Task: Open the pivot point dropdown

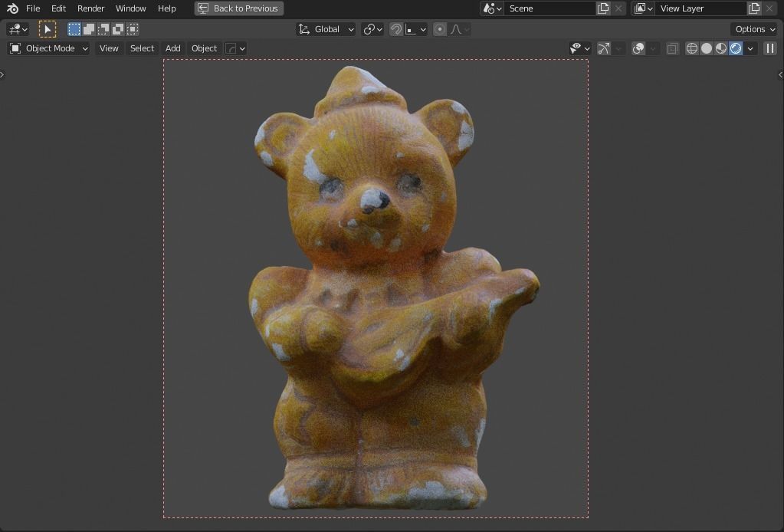Action: point(372,29)
